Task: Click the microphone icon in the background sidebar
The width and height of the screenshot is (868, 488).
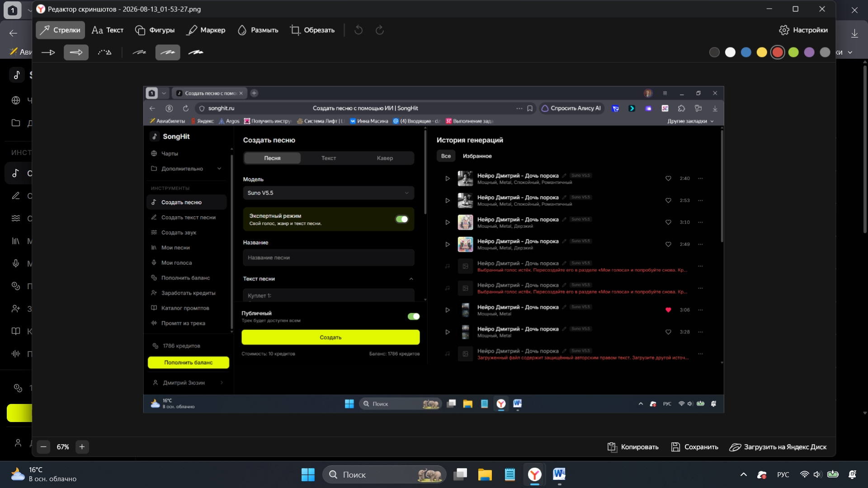Action: [x=16, y=263]
